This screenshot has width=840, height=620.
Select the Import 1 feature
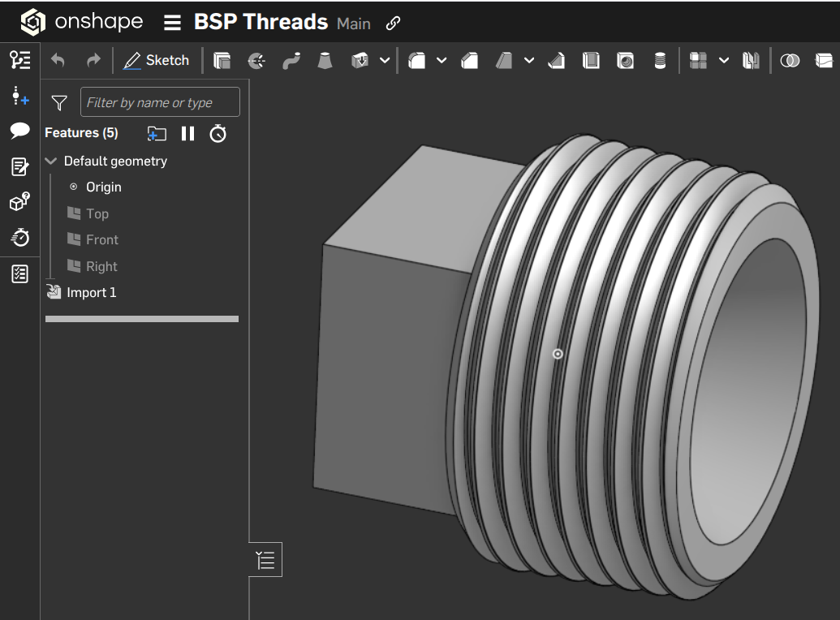point(91,292)
